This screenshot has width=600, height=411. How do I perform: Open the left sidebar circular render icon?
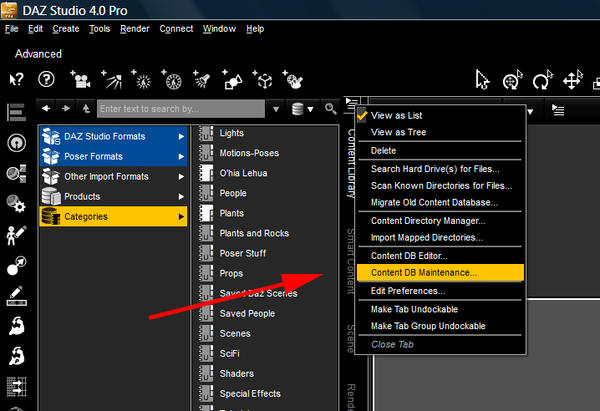[16, 143]
